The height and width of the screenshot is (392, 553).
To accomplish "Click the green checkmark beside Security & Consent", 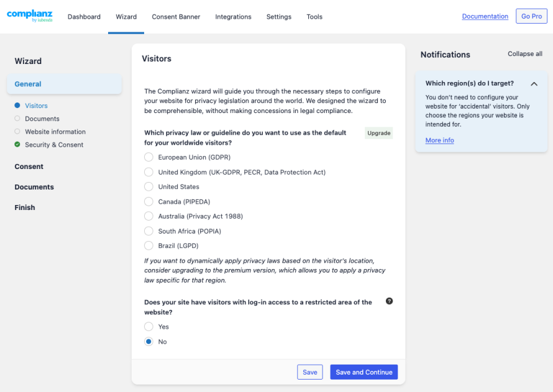I will 17,145.
